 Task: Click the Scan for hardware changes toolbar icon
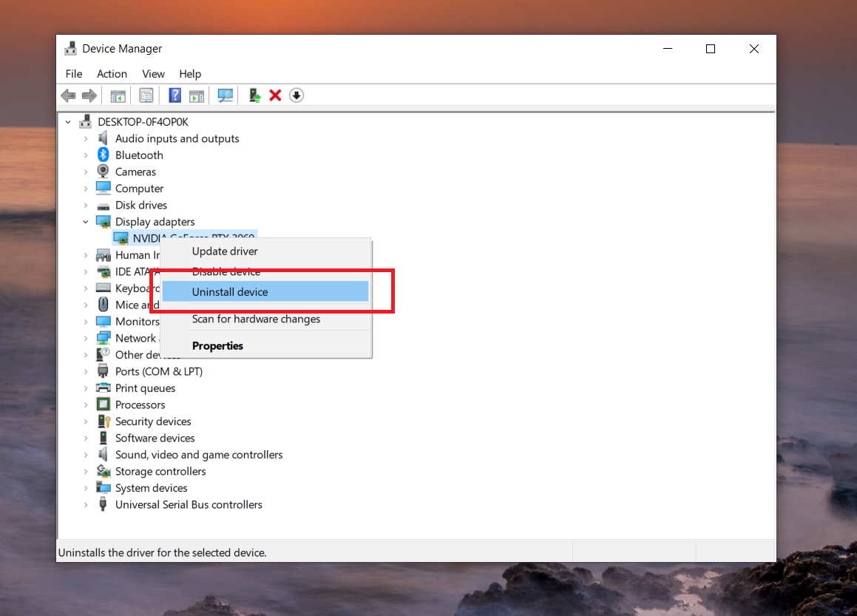(225, 95)
